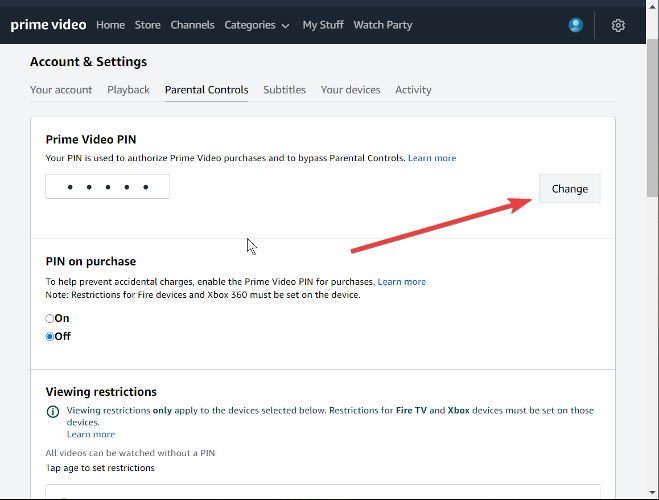Click the settings gear icon
Image resolution: width=659 pixels, height=500 pixels.
tap(618, 25)
